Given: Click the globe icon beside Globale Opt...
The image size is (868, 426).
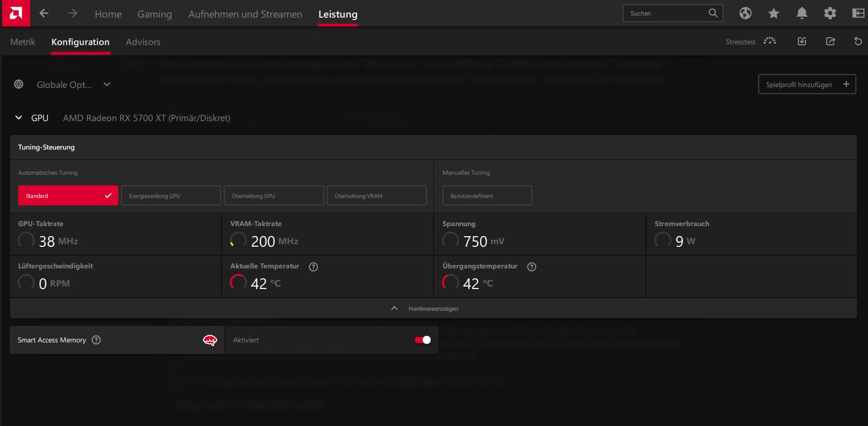Looking at the screenshot, I should pyautogui.click(x=19, y=84).
